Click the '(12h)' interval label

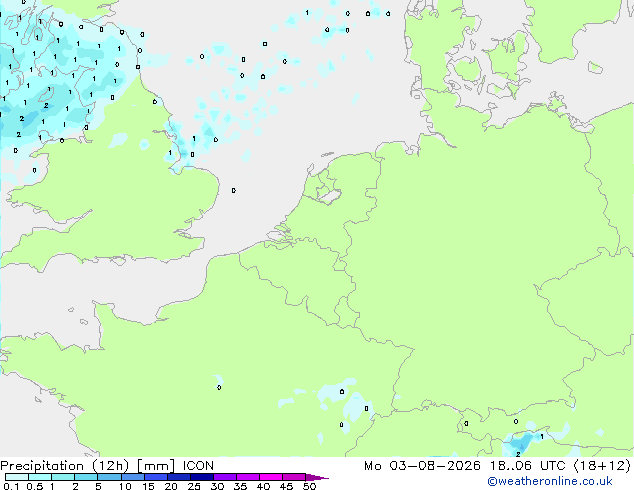(110, 466)
